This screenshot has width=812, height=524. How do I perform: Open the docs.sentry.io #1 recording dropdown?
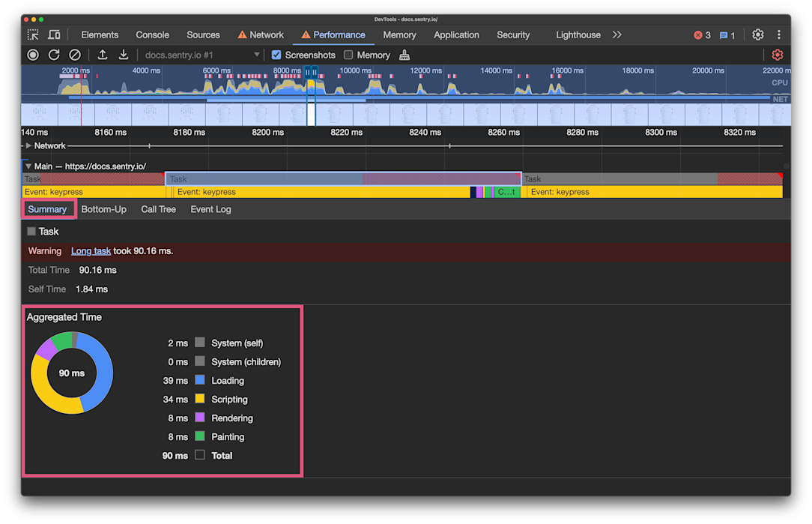(x=202, y=55)
